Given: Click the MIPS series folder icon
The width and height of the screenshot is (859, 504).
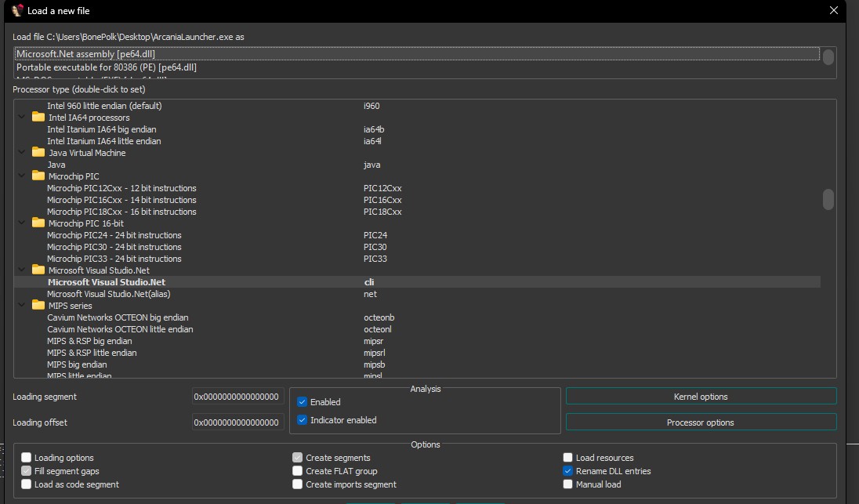Looking at the screenshot, I should (38, 305).
